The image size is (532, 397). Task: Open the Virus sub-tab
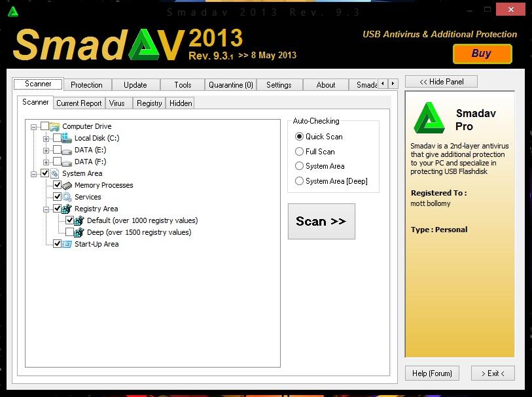click(x=117, y=103)
